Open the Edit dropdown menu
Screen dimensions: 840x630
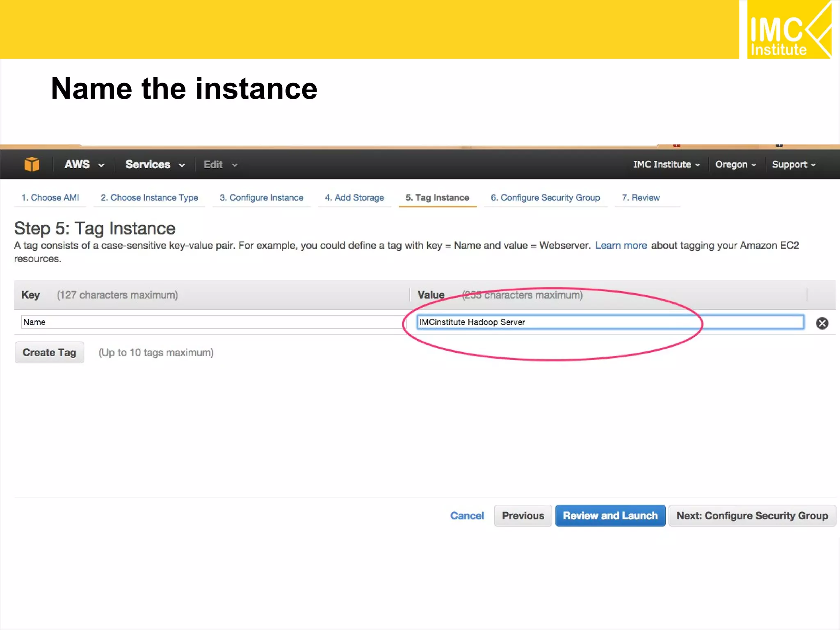pyautogui.click(x=220, y=164)
